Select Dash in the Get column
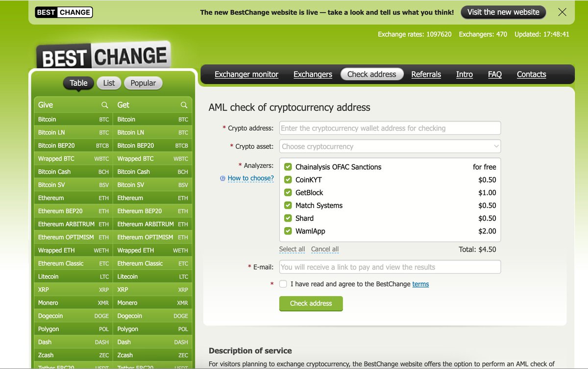Image resolution: width=588 pixels, height=369 pixels. click(152, 342)
